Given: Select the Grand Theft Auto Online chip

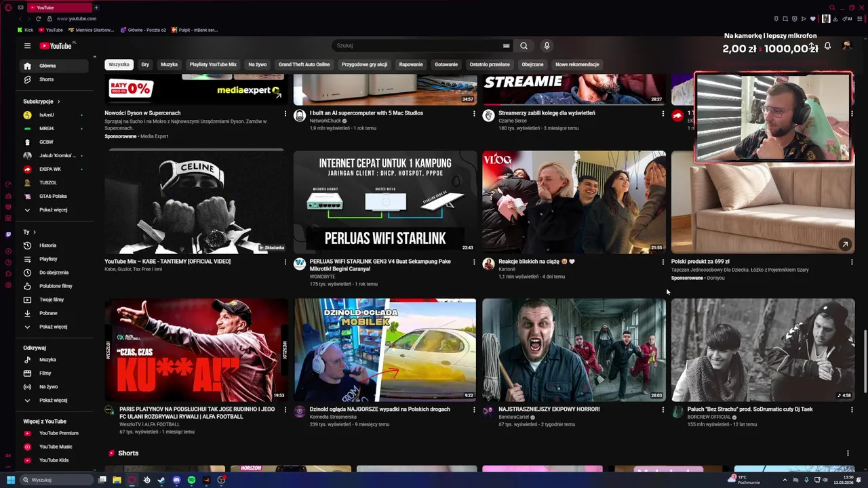Looking at the screenshot, I should pos(304,64).
